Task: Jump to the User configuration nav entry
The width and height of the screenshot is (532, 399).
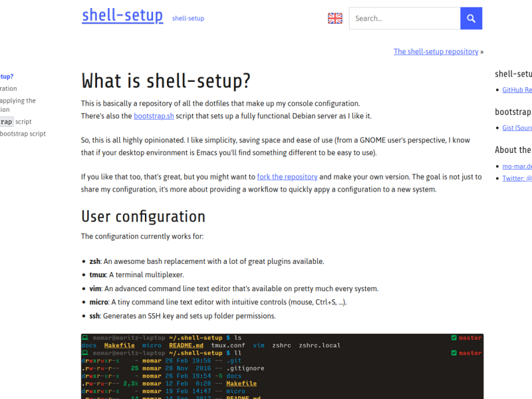Action: [9, 88]
